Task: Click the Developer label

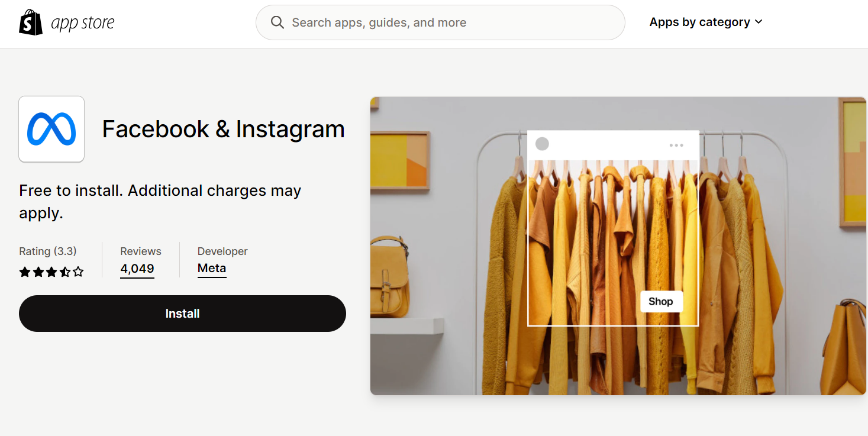Action: pyautogui.click(x=222, y=251)
